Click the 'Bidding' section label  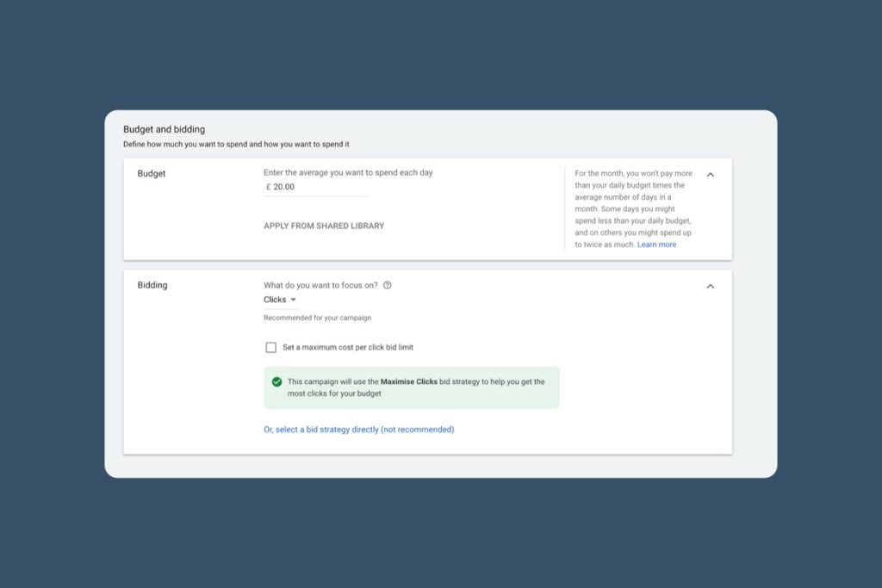coord(152,285)
